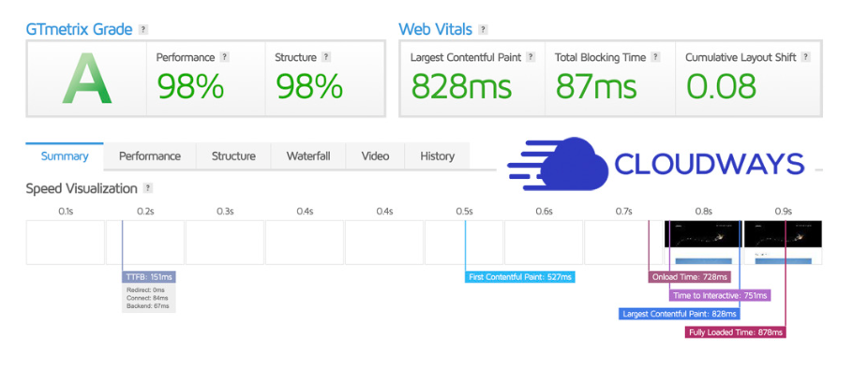
Task: Switch to the Video tab
Action: pyautogui.click(x=375, y=156)
